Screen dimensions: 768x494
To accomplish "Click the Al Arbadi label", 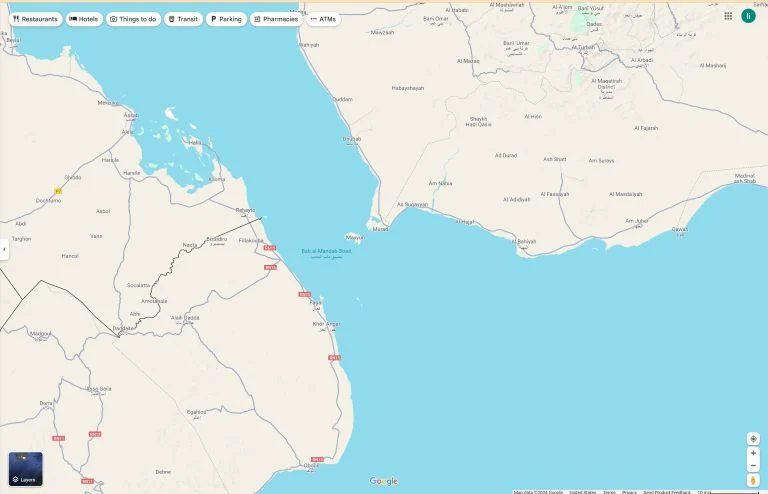I will pos(642,60).
